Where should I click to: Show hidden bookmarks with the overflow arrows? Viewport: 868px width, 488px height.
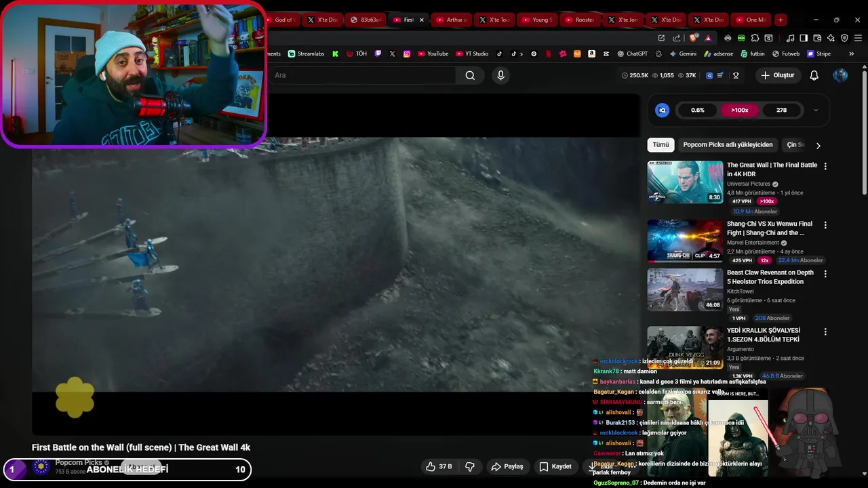point(852,54)
